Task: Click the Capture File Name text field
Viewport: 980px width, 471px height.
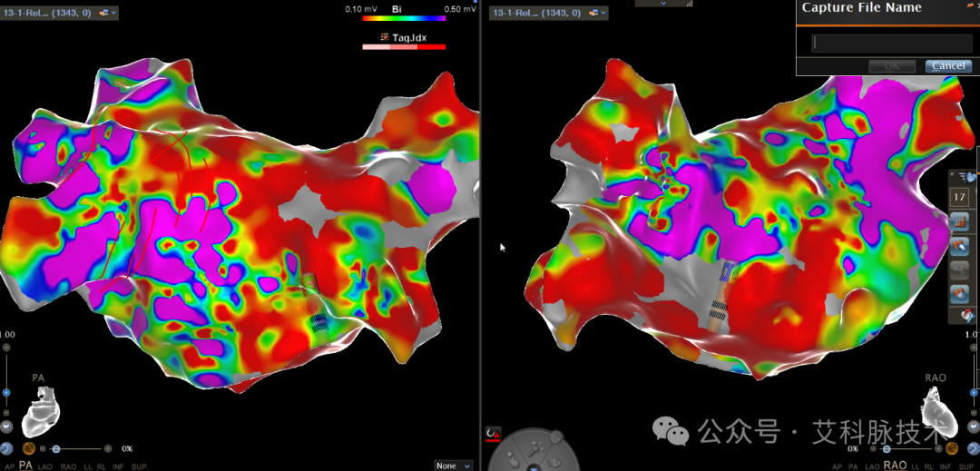Action: 892,43
